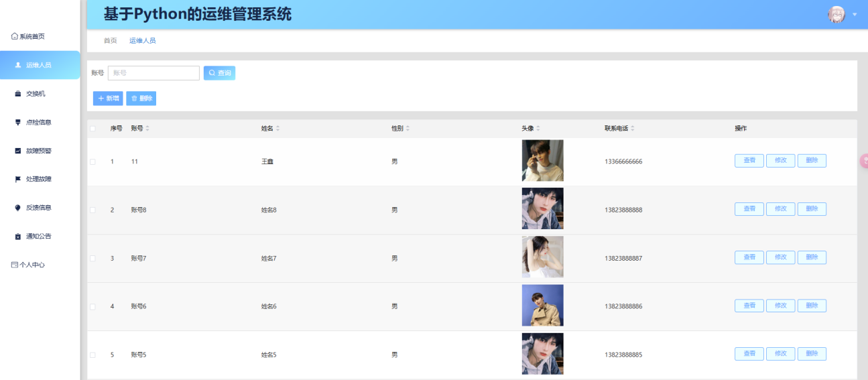Select 运维人员 sidebar menu item
Image resolution: width=868 pixels, height=380 pixels.
coord(40,65)
